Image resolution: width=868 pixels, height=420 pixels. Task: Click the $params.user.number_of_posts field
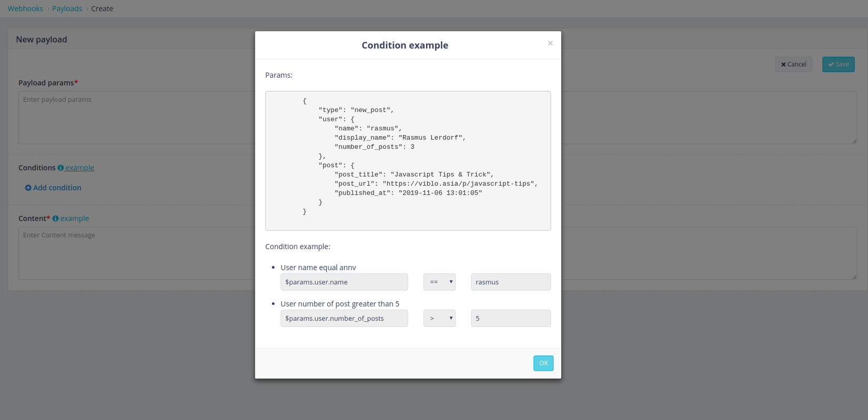(x=344, y=319)
